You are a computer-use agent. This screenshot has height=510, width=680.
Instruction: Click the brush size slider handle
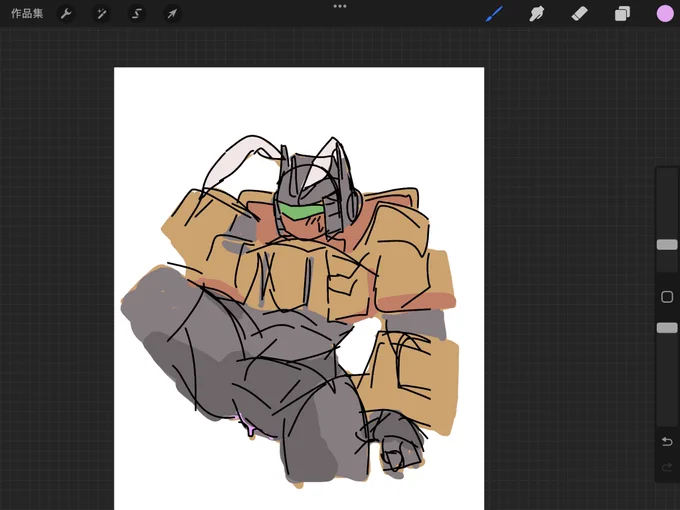tap(667, 245)
